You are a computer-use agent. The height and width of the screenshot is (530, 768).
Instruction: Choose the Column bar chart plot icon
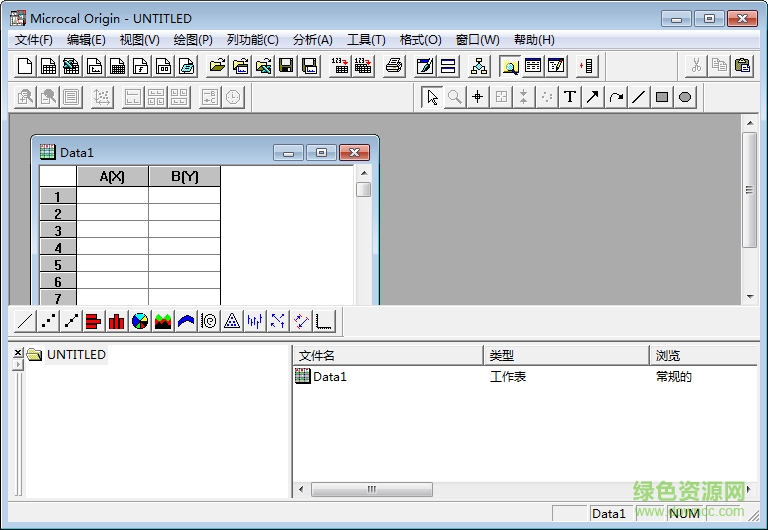pyautogui.click(x=116, y=321)
